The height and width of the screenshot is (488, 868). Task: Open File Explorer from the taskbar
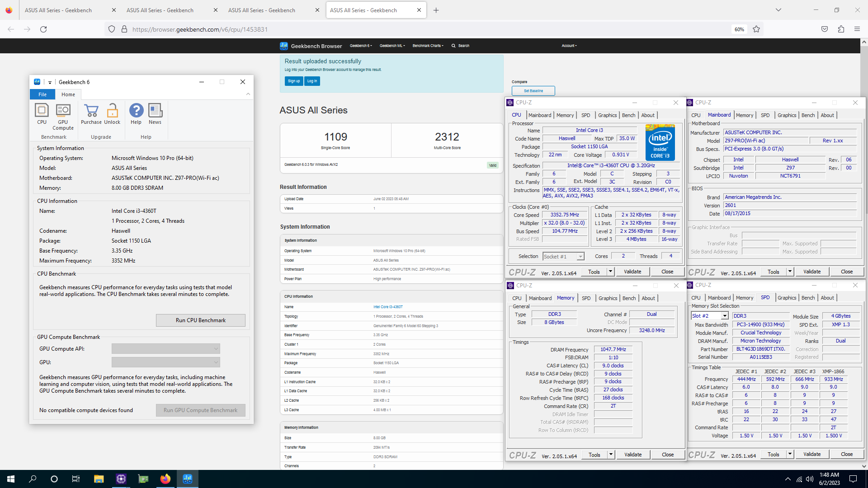coord(99,479)
